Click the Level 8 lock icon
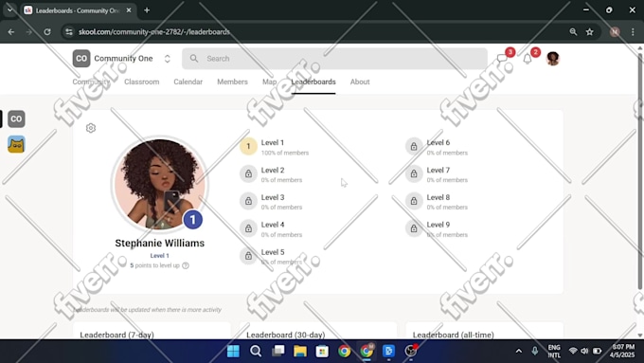Screen dimensions: 644x363 (414, 201)
